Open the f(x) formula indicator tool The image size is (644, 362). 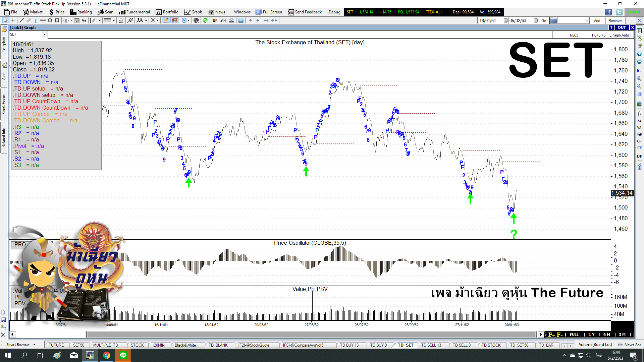tap(223, 20)
